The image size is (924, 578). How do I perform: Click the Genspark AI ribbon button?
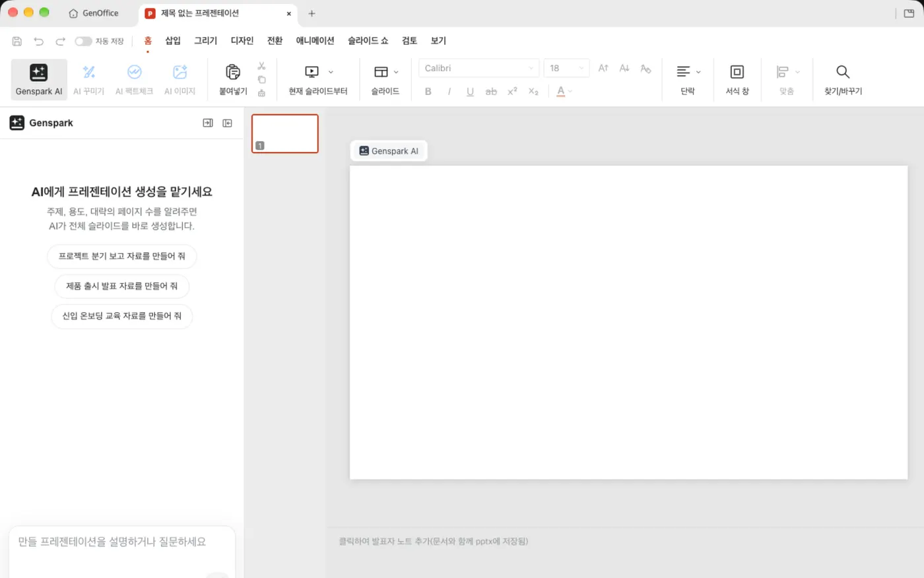39,79
